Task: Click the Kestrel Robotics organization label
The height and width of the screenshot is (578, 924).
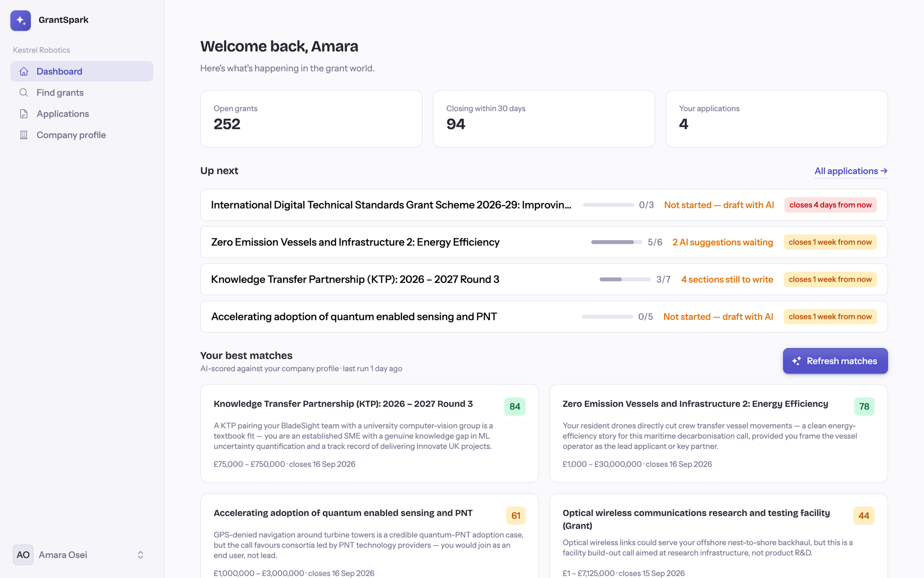Action: click(42, 50)
